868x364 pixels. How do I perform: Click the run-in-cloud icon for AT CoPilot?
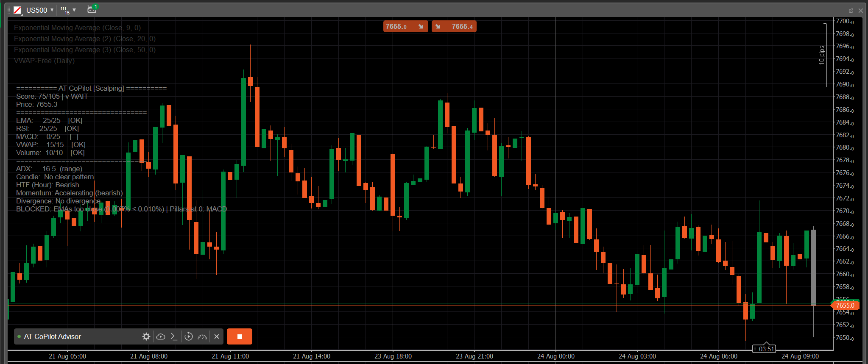click(161, 336)
